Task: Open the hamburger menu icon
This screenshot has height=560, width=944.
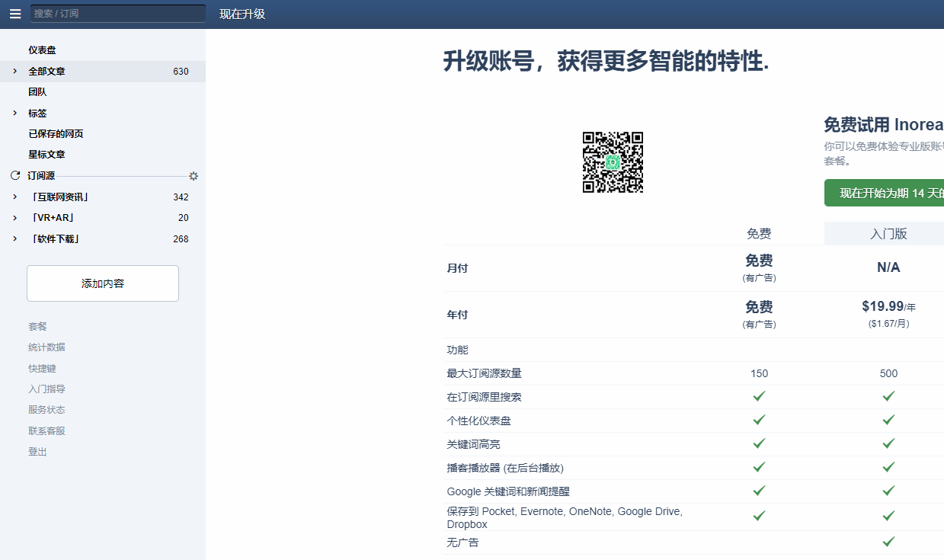Action: click(x=15, y=14)
